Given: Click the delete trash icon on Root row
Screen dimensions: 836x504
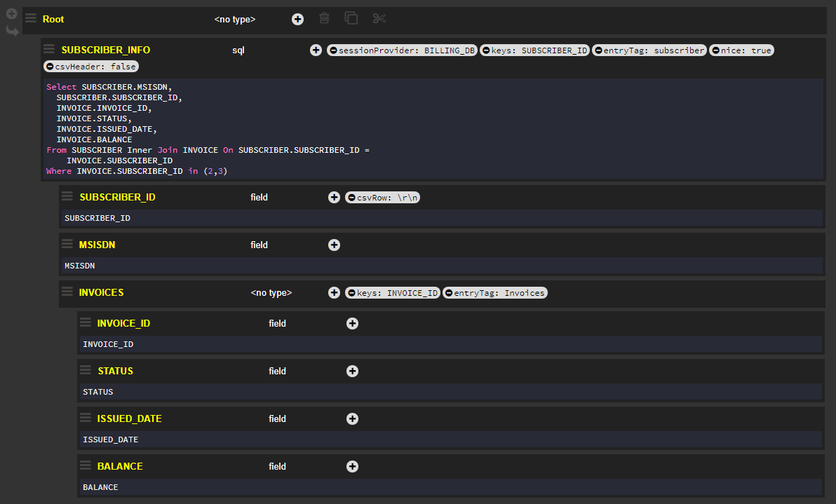Looking at the screenshot, I should [x=324, y=19].
